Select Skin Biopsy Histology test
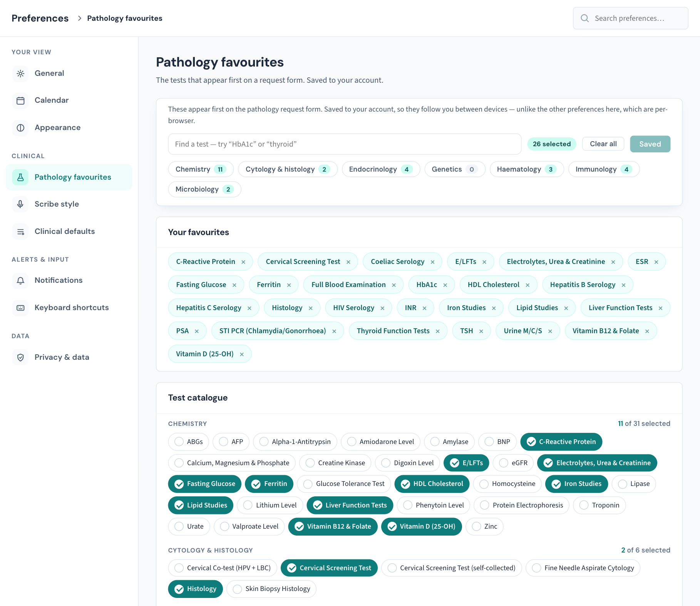This screenshot has width=700, height=606. point(271,589)
